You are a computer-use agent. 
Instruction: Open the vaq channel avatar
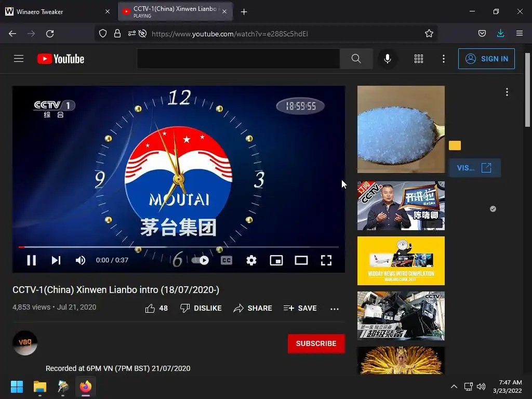[25, 343]
